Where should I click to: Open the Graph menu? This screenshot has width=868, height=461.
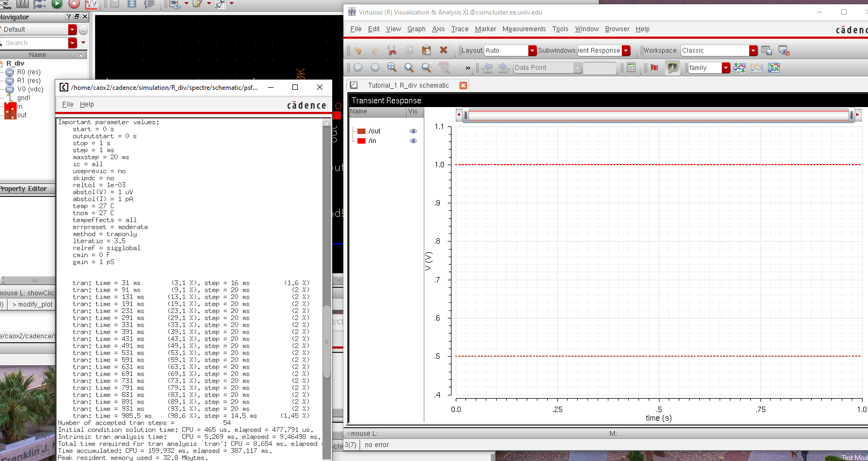(416, 29)
